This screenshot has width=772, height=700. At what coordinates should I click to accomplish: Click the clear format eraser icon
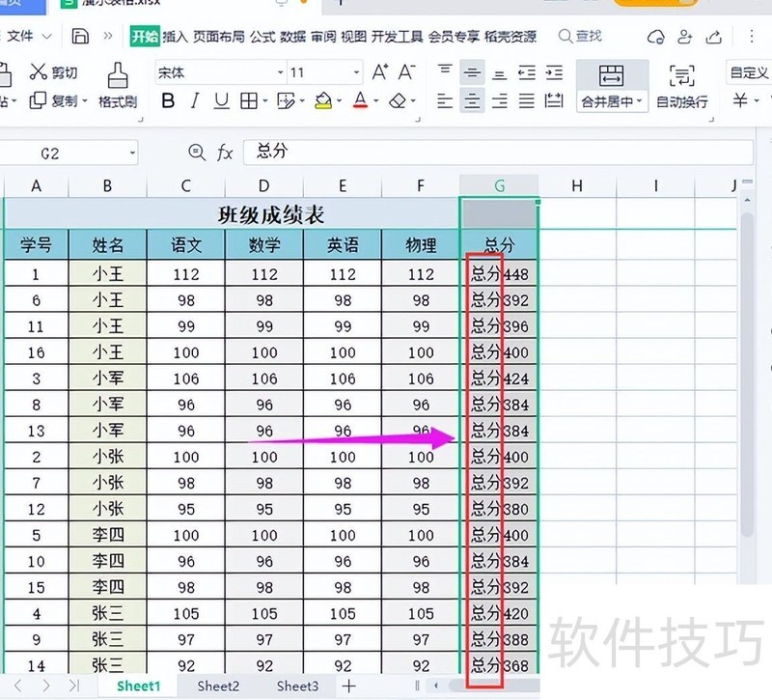[x=398, y=101]
